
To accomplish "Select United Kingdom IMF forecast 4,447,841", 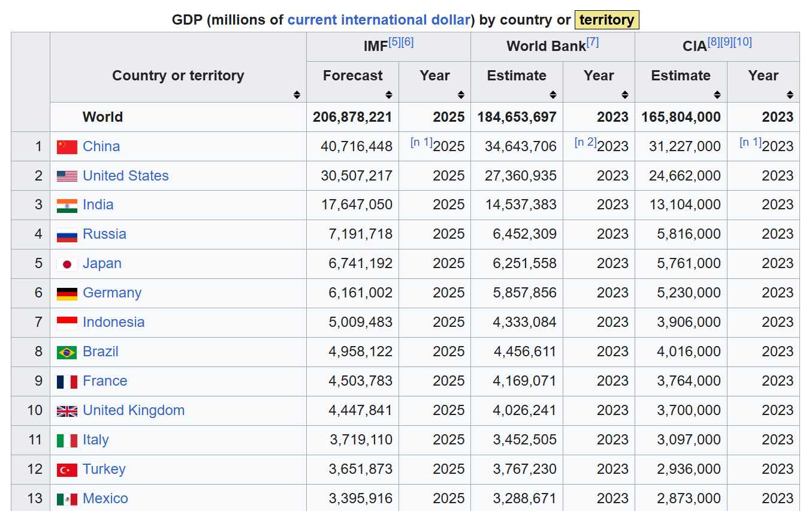I will tap(361, 410).
